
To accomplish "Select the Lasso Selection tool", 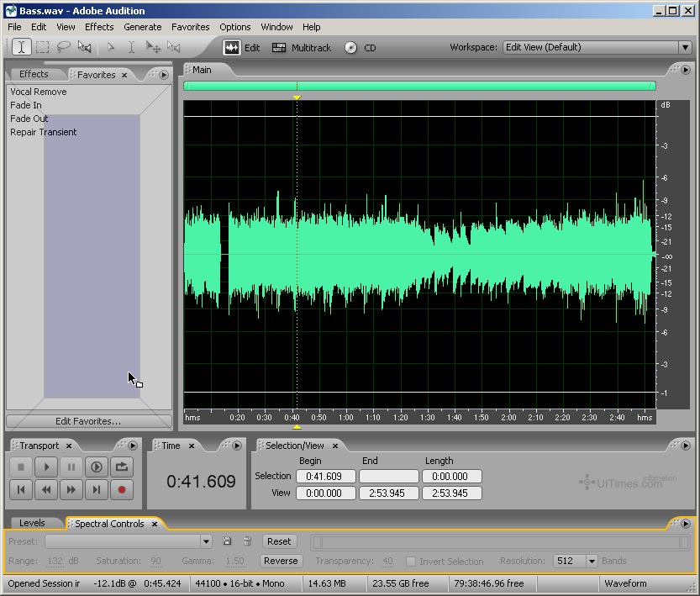I will click(63, 47).
